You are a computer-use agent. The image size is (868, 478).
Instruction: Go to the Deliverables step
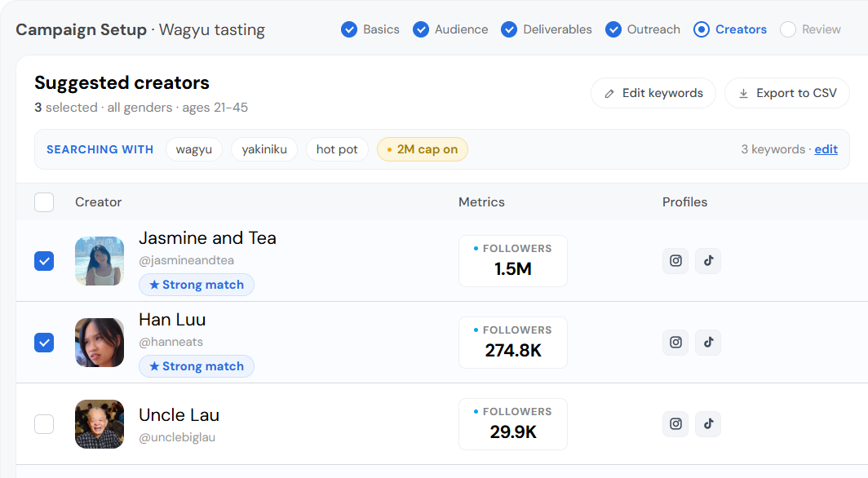(x=546, y=29)
